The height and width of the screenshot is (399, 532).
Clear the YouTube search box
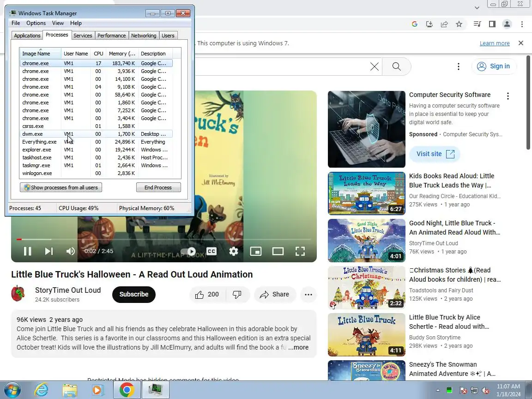(x=374, y=66)
